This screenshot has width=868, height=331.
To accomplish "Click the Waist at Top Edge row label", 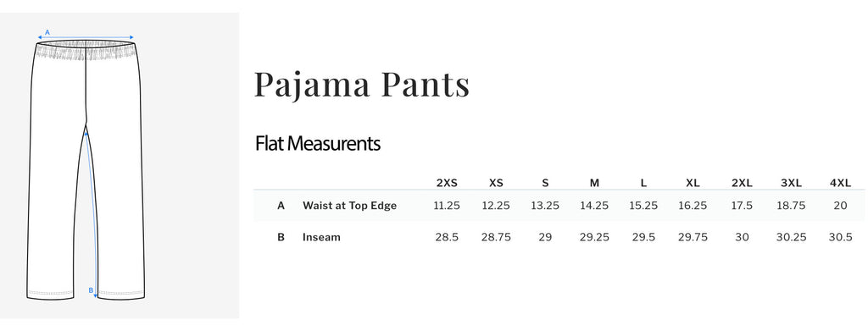I will [x=349, y=206].
